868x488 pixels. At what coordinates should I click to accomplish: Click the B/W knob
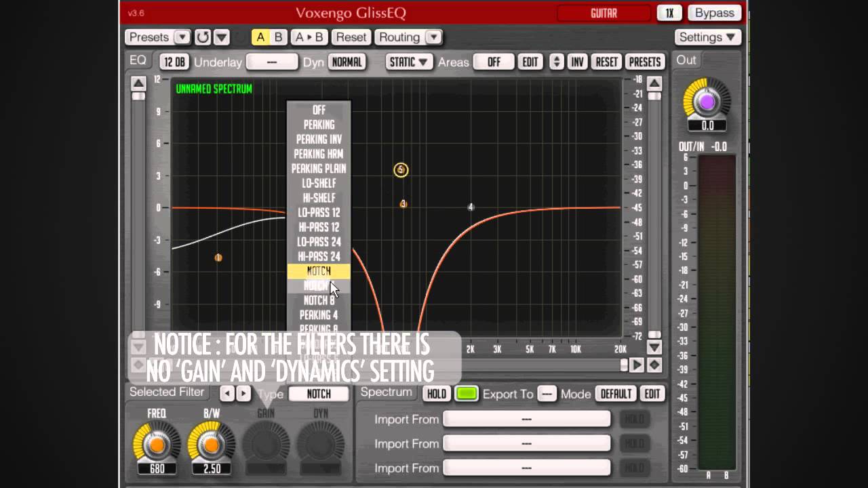[211, 445]
